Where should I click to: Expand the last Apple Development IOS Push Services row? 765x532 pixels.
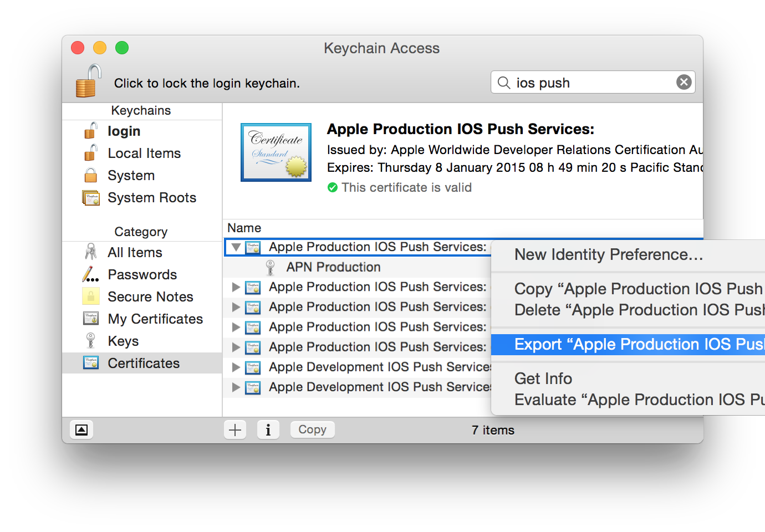click(236, 387)
